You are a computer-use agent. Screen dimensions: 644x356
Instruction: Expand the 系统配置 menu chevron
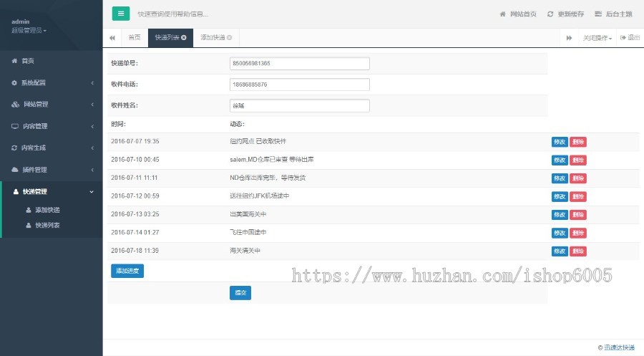92,82
